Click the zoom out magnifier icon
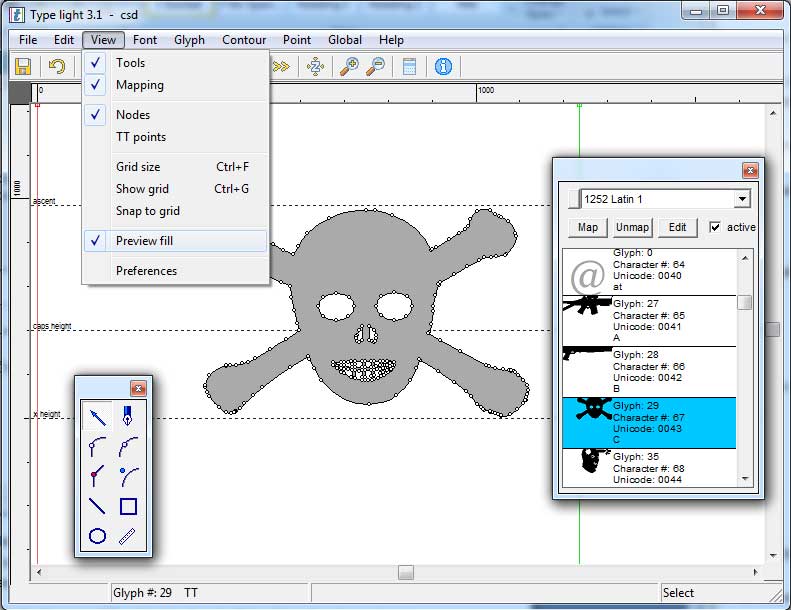Screen dimensions: 791x610 (375, 67)
